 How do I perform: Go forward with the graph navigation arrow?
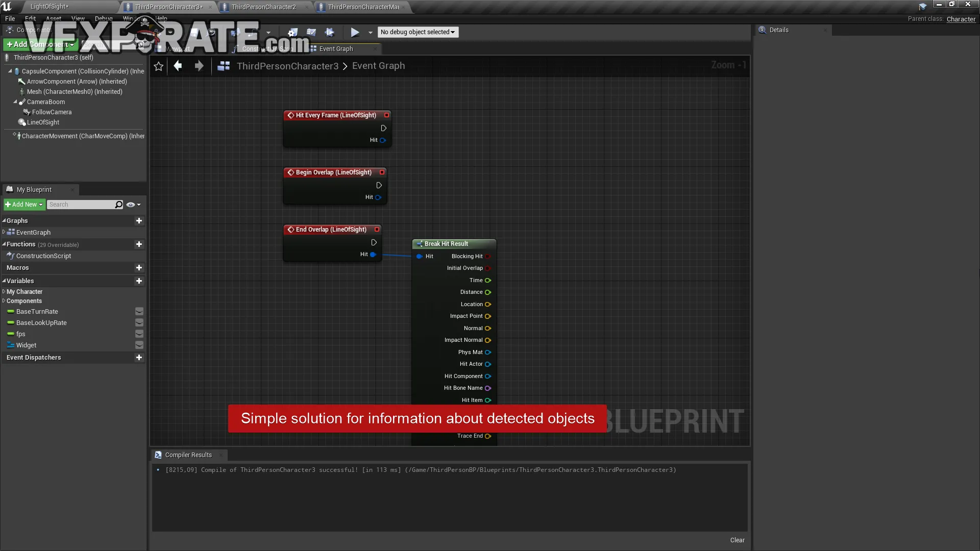click(199, 66)
